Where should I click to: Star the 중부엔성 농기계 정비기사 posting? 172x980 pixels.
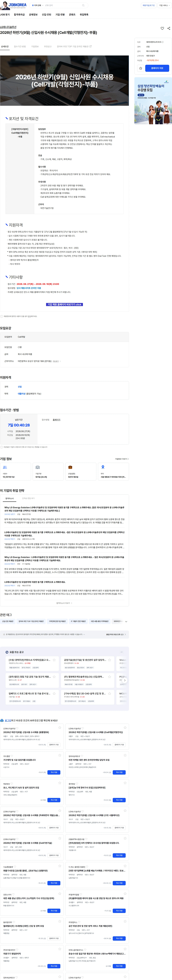[x=125, y=783]
